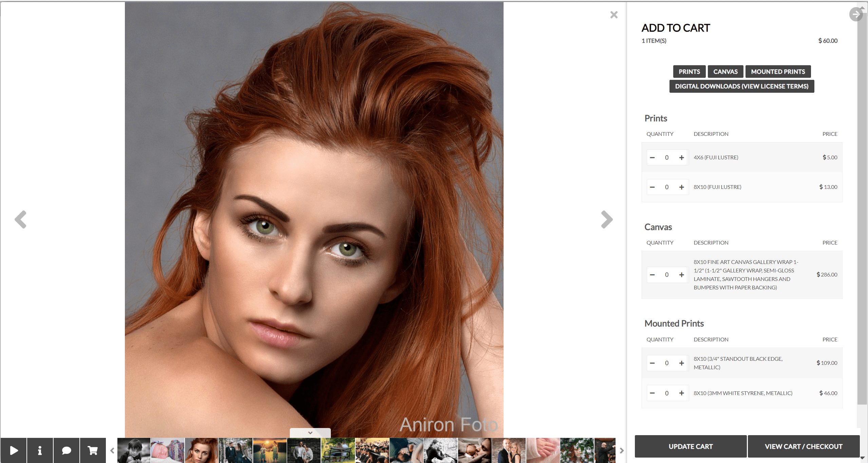Decrease quantity of 8X10 Standout Black Edge Metallic

pos(652,363)
